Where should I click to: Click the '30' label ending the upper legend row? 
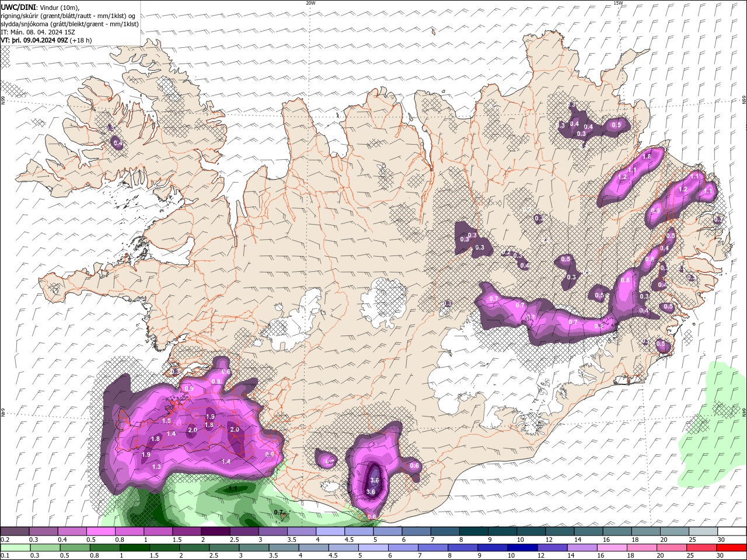tap(721, 540)
